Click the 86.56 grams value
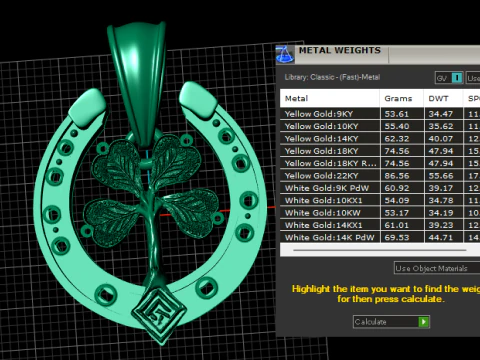The height and width of the screenshot is (360, 480). (396, 176)
